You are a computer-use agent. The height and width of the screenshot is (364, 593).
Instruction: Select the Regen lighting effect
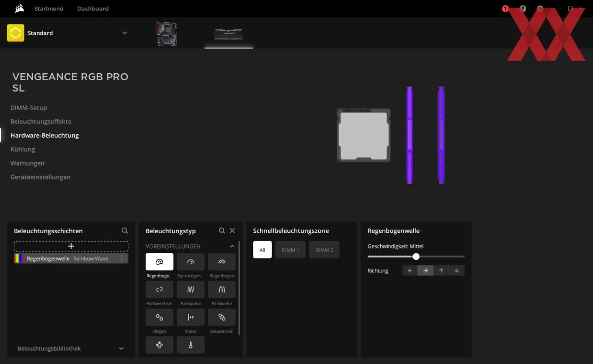[x=159, y=317]
